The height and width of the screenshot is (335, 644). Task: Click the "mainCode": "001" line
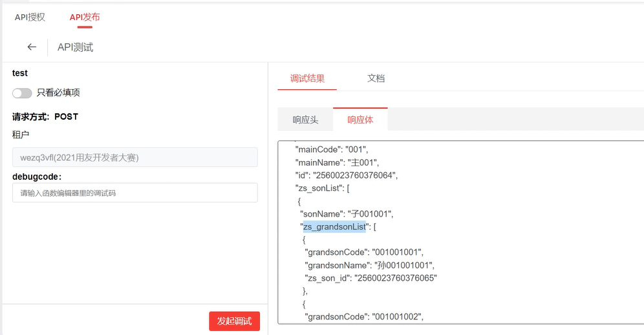[x=332, y=149]
